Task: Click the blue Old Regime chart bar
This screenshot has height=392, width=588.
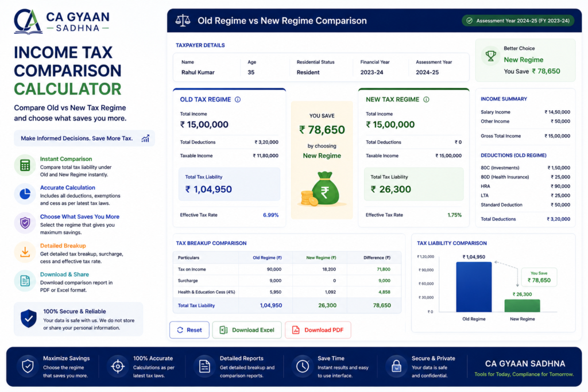Action: coord(474,287)
